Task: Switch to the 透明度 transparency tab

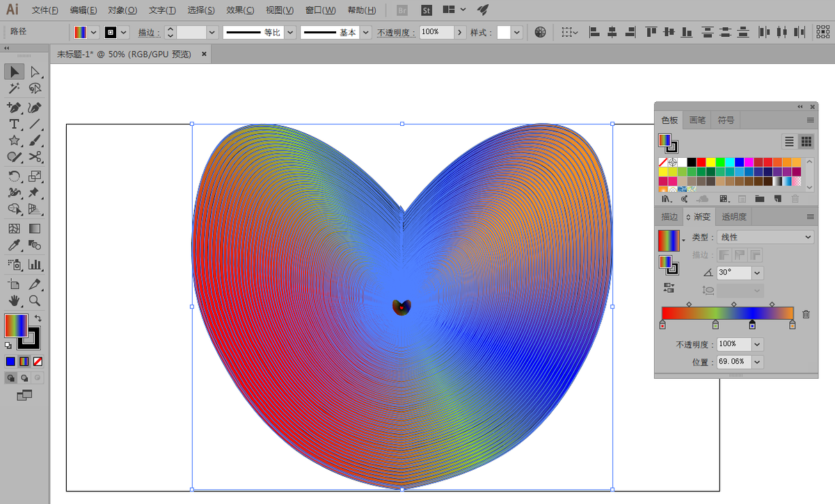Action: pyautogui.click(x=734, y=216)
